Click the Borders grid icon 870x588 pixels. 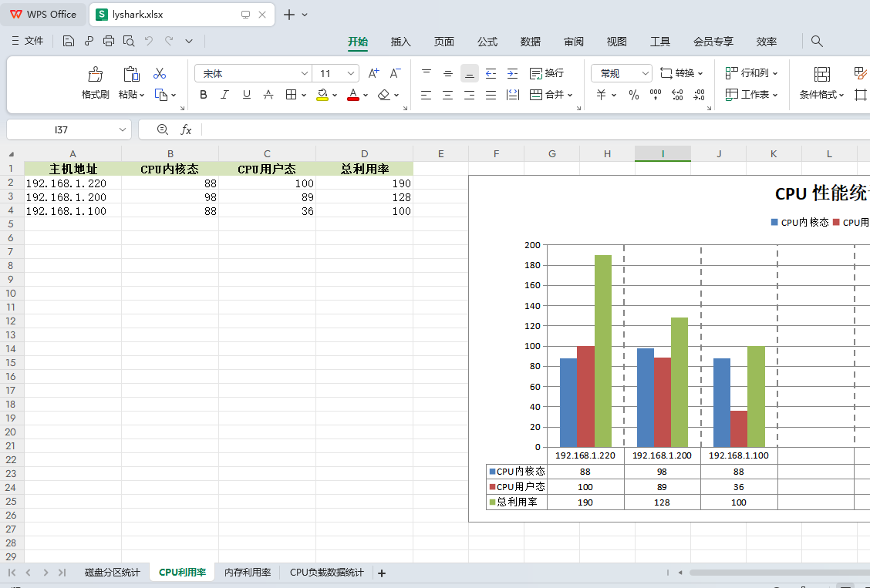click(x=291, y=95)
